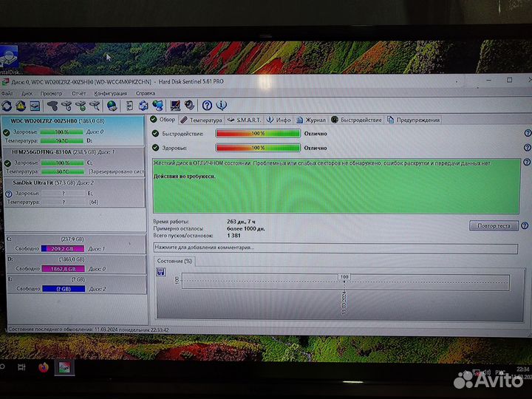Select the Состояние (%) graph tab
This screenshot has height=399, width=532.
[x=174, y=261]
